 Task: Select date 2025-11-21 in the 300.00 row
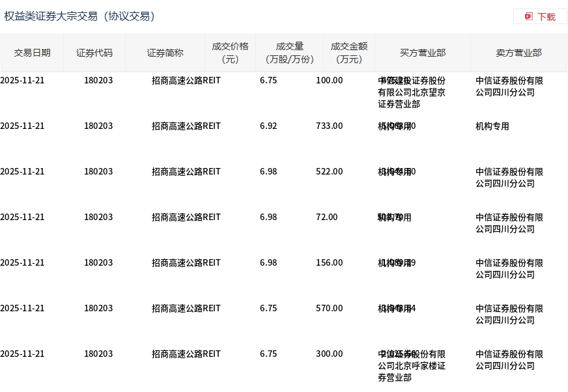[22, 354]
